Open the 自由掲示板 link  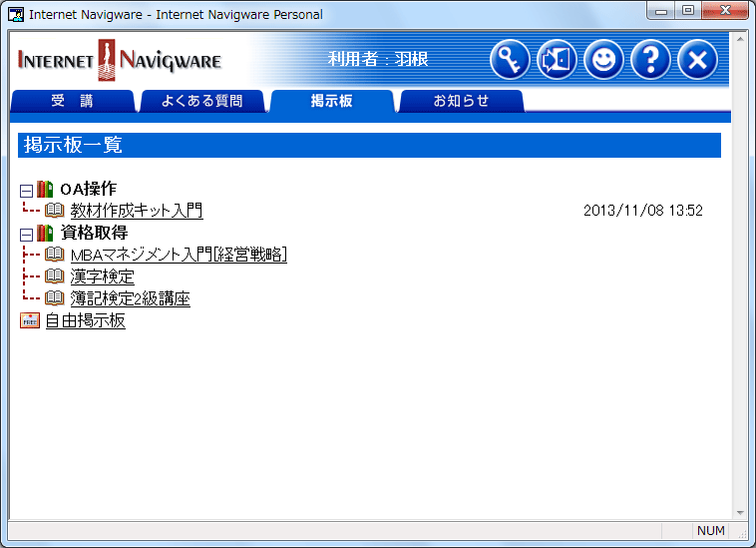point(86,320)
